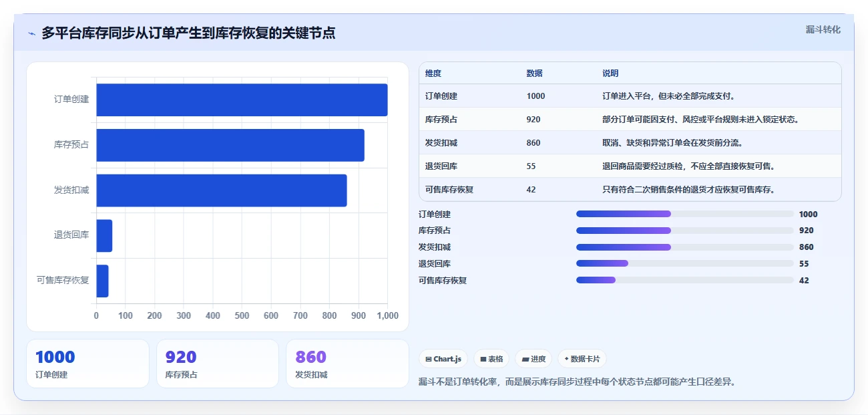Click the 退货回库 y-axis label in chart
The image size is (868, 415).
[x=71, y=235]
